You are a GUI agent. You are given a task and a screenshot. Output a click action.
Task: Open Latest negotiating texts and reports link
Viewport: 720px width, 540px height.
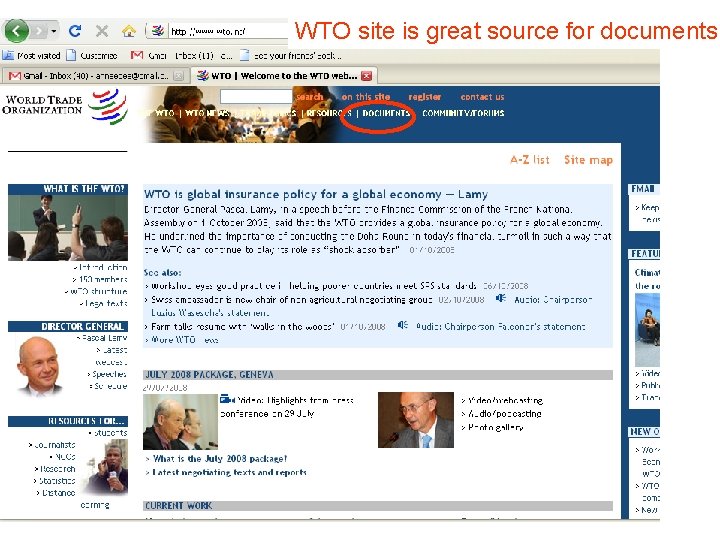click(229, 472)
